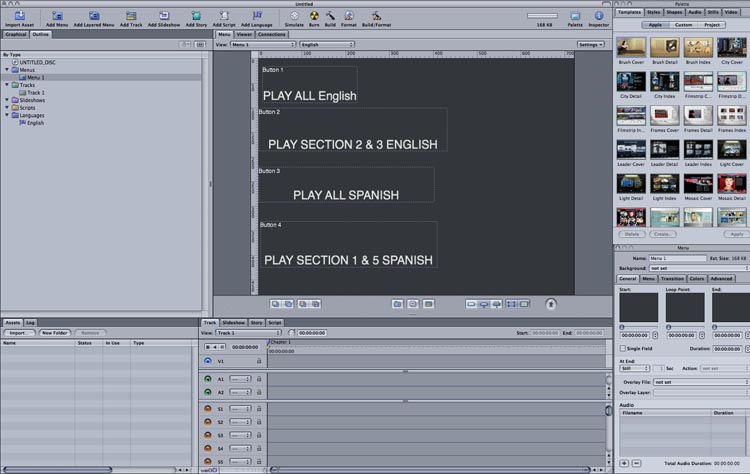
Task: Adjust the Loop Point slider
Action: [669, 327]
